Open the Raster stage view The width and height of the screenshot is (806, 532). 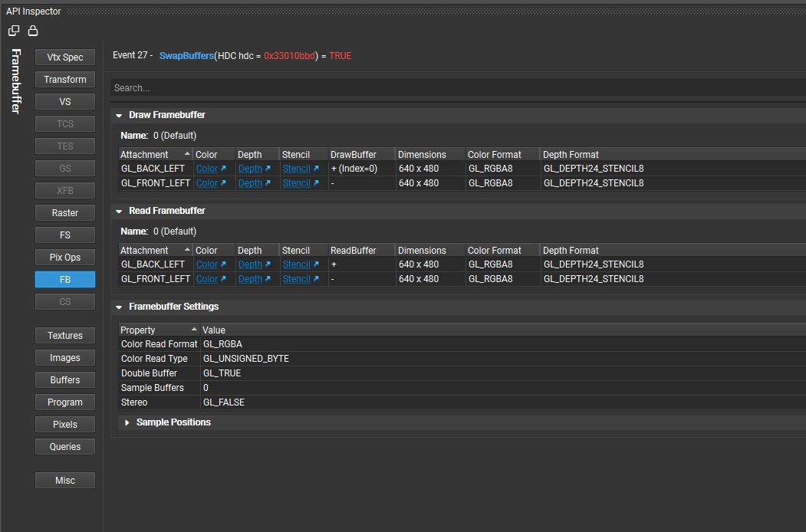coord(64,212)
